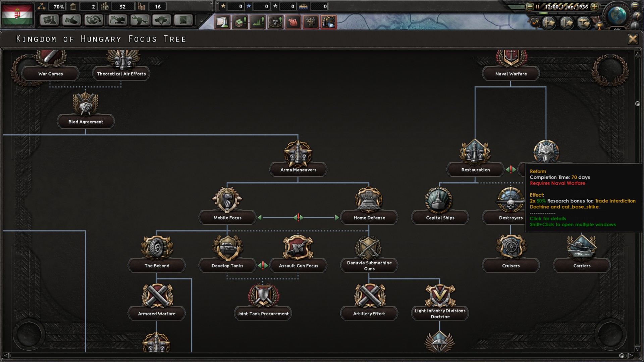Pause the game with the pause button
Screen dimensions: 644x362
point(537,7)
